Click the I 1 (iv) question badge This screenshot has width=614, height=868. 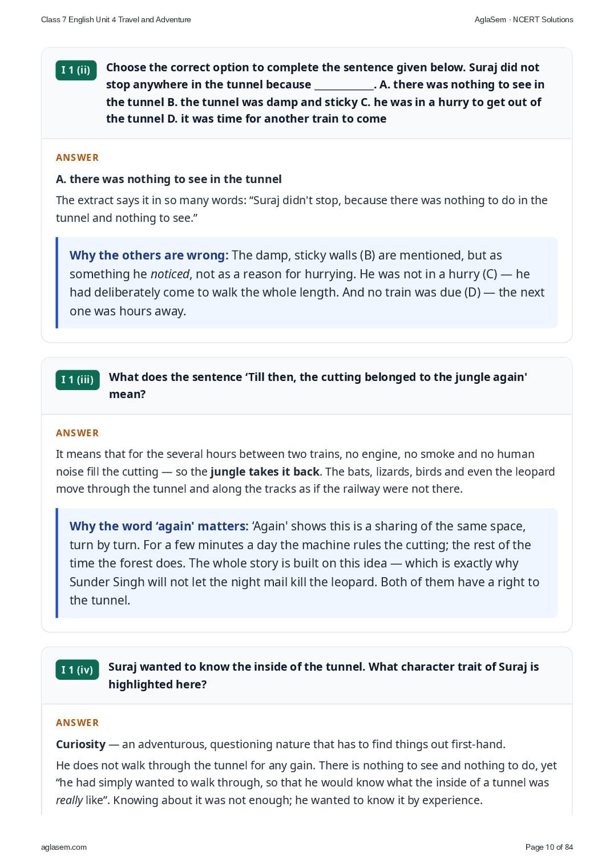click(x=77, y=670)
